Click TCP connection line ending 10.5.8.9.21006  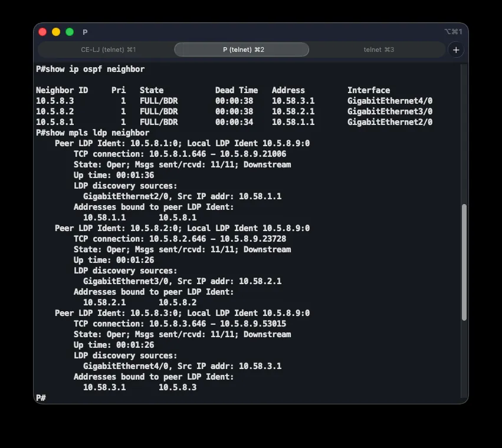180,154
